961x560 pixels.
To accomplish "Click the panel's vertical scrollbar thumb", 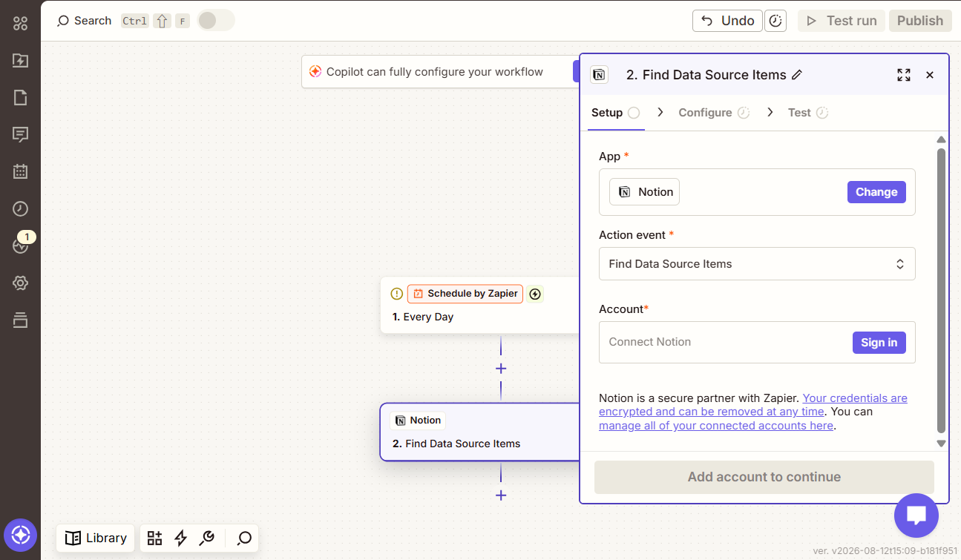I will [941, 291].
